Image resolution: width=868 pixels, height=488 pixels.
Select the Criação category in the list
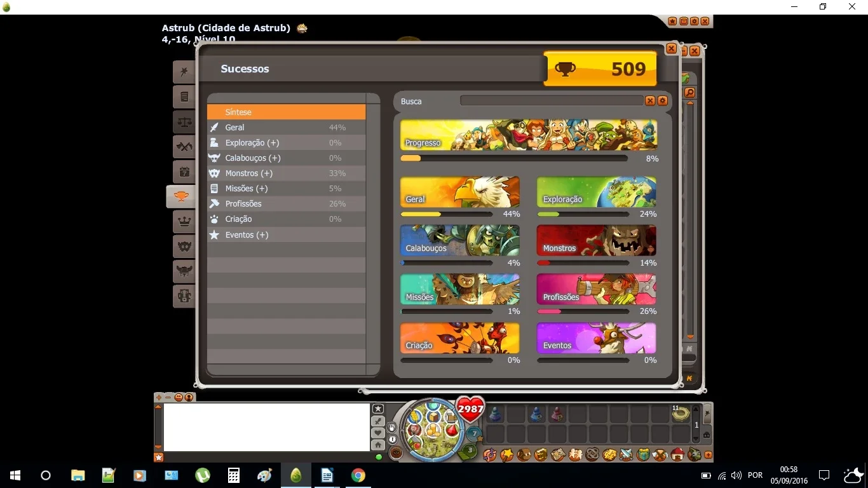(x=286, y=219)
